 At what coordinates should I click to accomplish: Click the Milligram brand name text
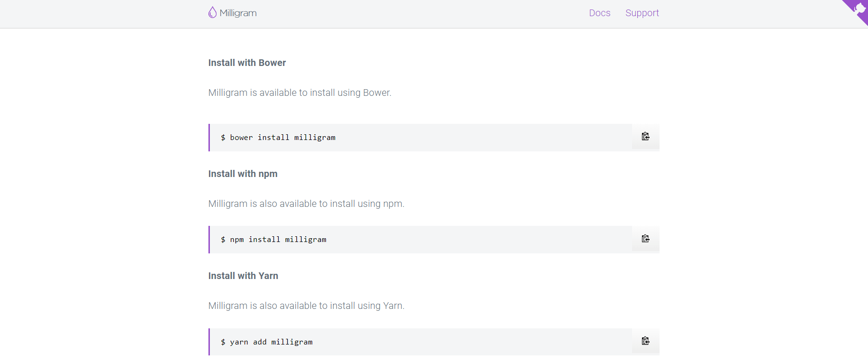(238, 13)
